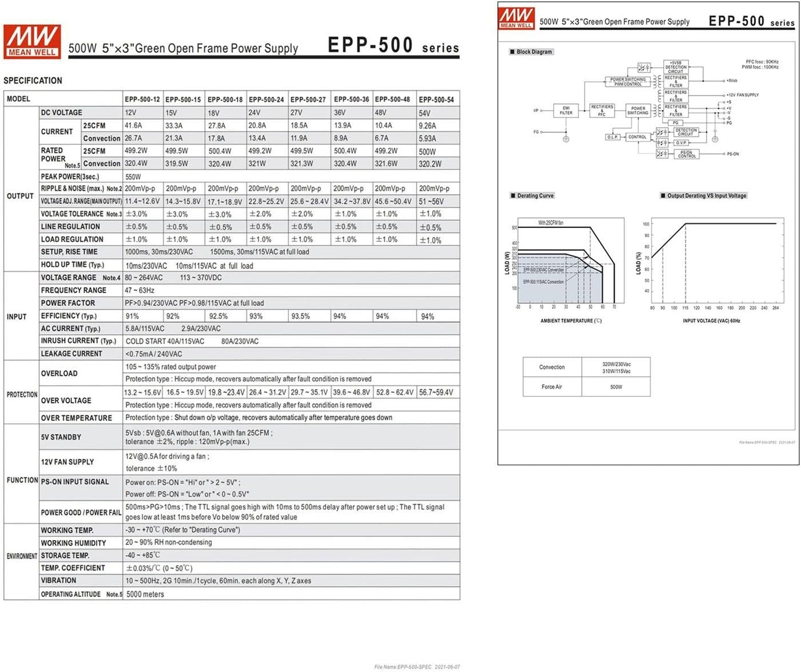Click the '93.5%' efficiency value
801x672 pixels.
pyautogui.click(x=300, y=316)
